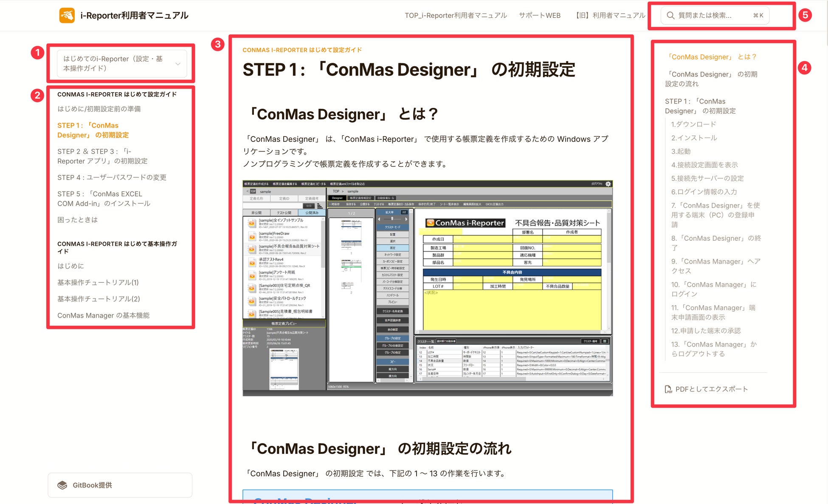Open 基本操作チュートリアル(1) in the sidebar
Screen dimensions: 828x504
98,282
